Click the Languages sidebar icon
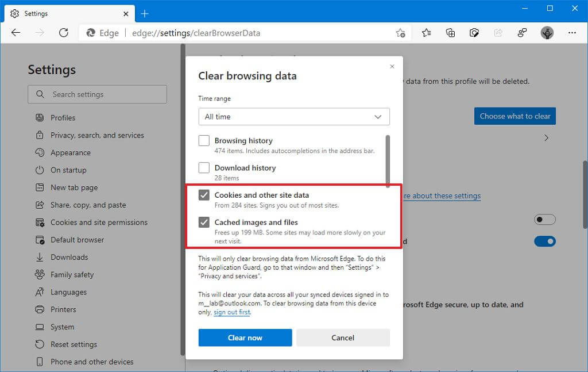The height and width of the screenshot is (372, 588). (x=40, y=292)
